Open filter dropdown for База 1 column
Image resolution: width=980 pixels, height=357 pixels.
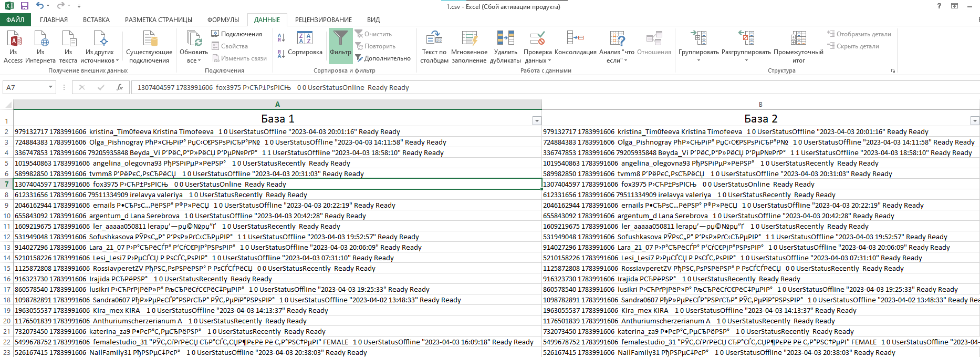[536, 121]
